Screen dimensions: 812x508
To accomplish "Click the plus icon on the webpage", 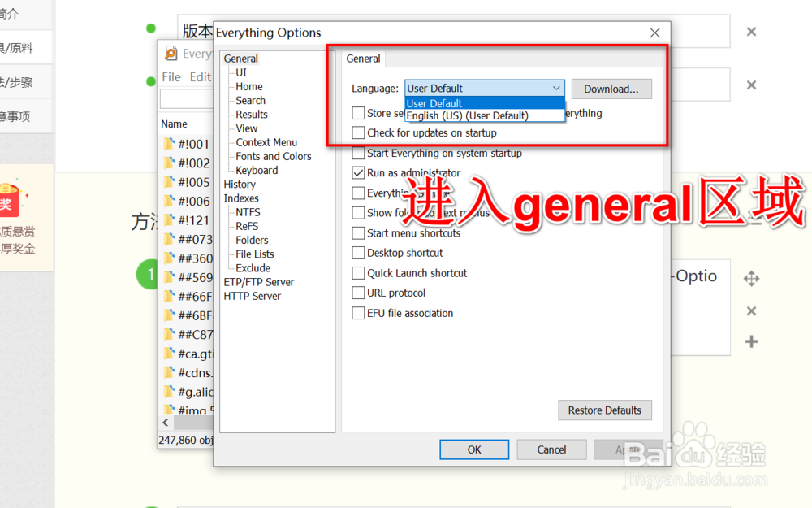I will pyautogui.click(x=751, y=341).
